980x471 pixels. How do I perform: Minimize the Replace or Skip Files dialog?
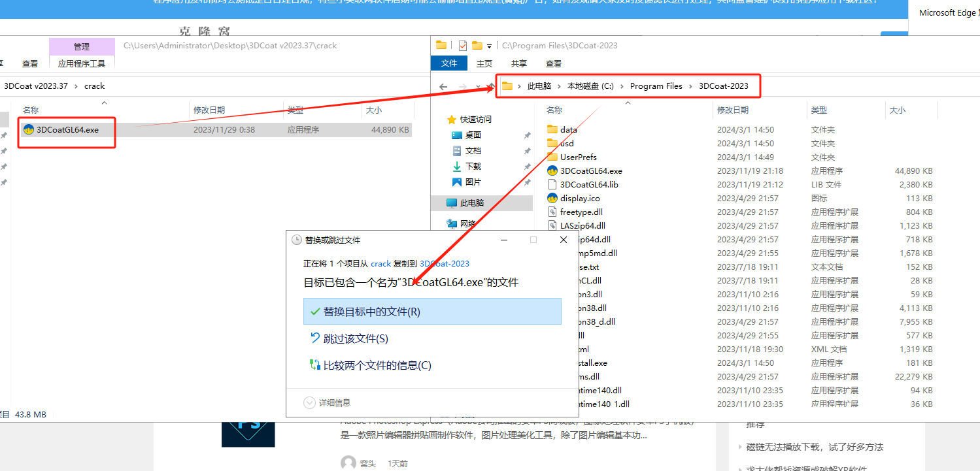point(503,240)
